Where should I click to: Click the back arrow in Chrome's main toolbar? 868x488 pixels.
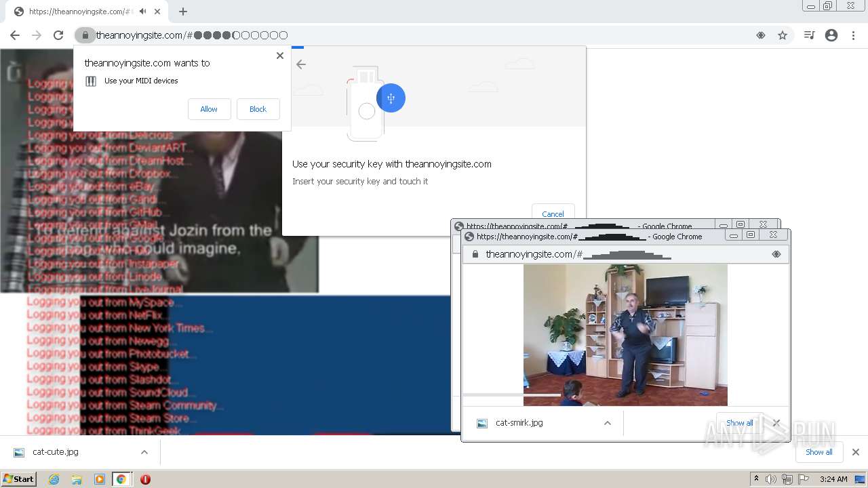click(x=15, y=35)
